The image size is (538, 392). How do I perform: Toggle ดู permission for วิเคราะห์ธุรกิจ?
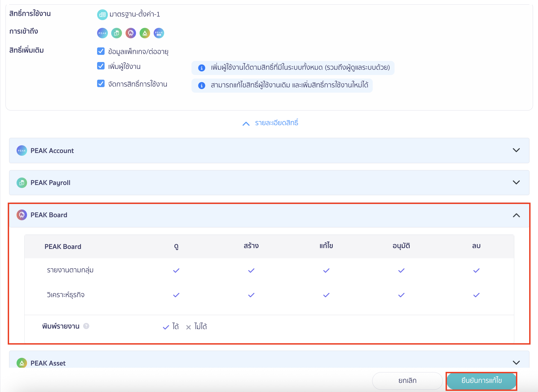click(176, 295)
